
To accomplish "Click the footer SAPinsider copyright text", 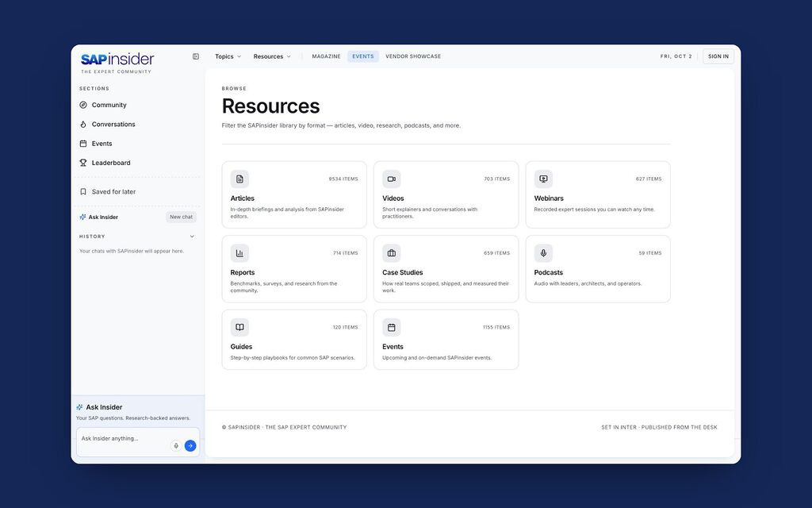I will coord(285,428).
